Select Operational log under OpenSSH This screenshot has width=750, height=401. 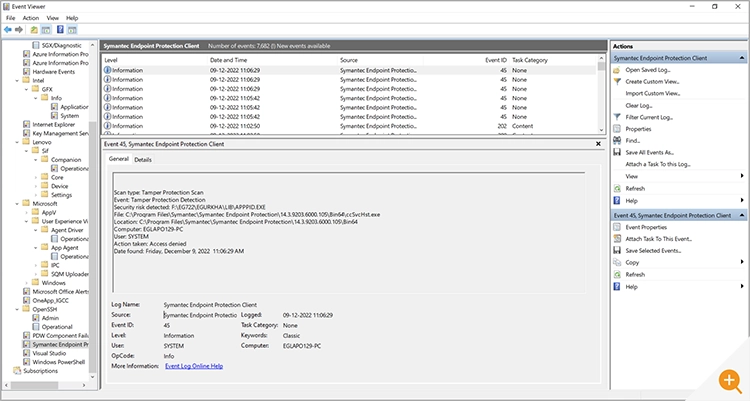coord(57,327)
